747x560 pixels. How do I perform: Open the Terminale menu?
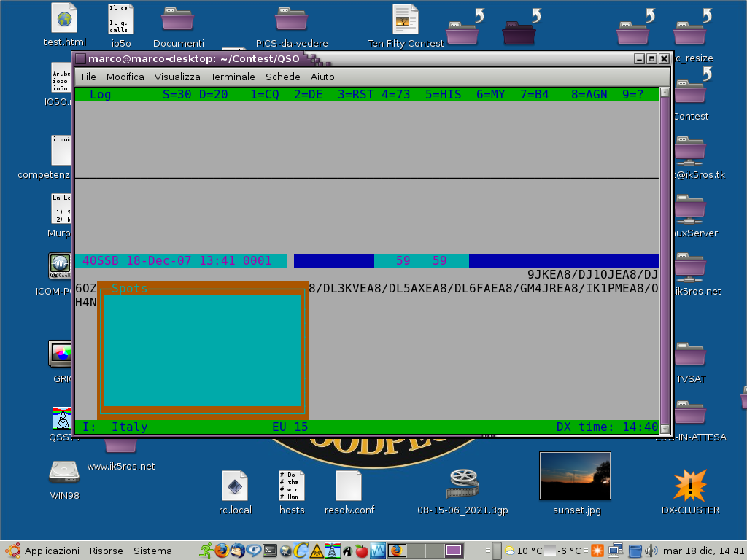point(233,77)
